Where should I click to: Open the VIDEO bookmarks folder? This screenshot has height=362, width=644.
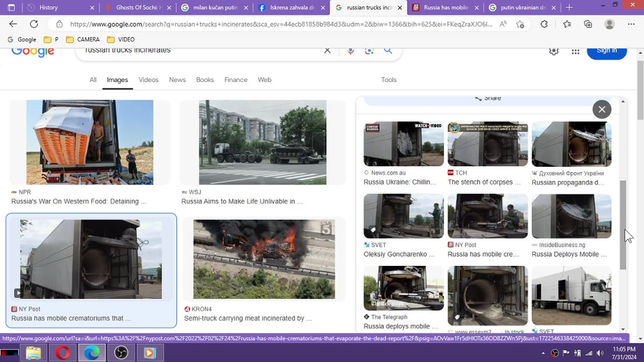tap(121, 39)
